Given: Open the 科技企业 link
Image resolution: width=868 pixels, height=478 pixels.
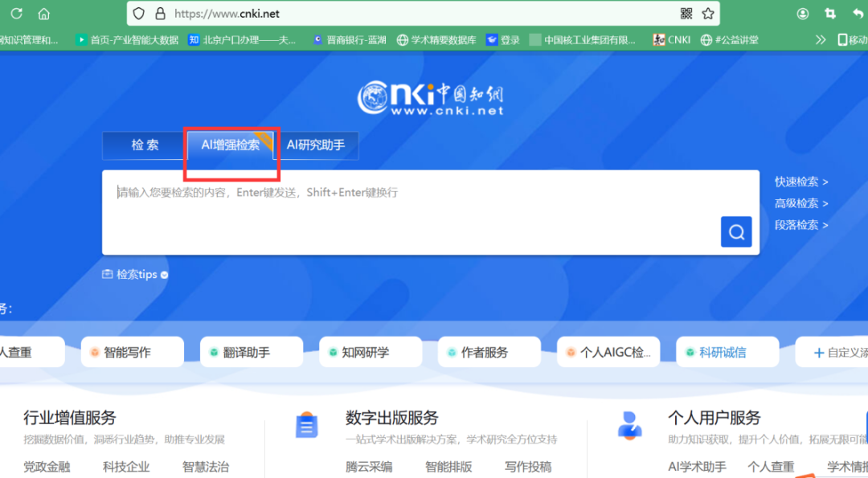Looking at the screenshot, I should (126, 467).
